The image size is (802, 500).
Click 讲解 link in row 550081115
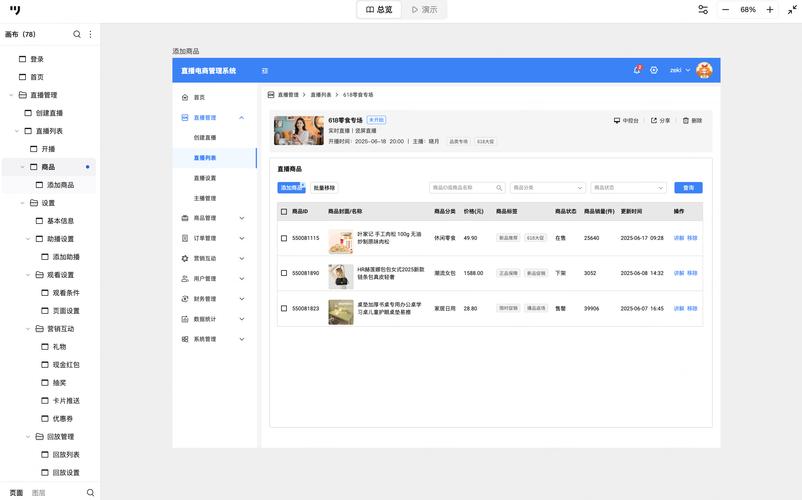coord(679,238)
